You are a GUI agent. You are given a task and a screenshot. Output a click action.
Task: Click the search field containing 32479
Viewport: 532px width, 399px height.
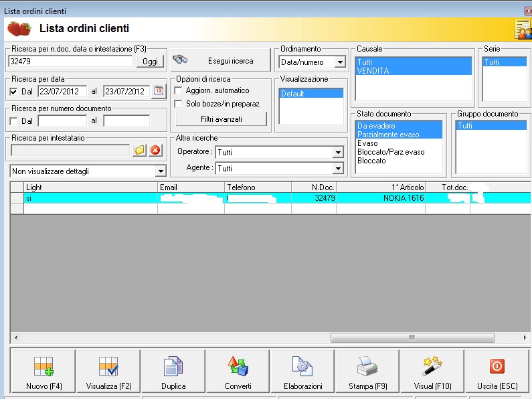(x=70, y=62)
